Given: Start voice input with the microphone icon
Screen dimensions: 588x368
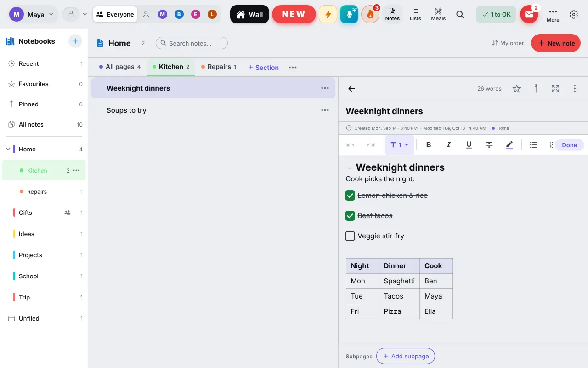Looking at the screenshot, I should pyautogui.click(x=349, y=14).
